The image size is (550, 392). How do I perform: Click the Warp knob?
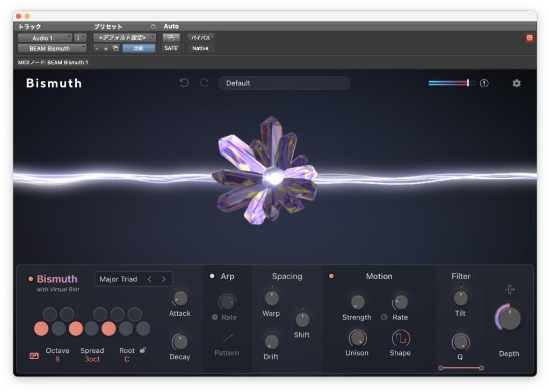pos(271,299)
